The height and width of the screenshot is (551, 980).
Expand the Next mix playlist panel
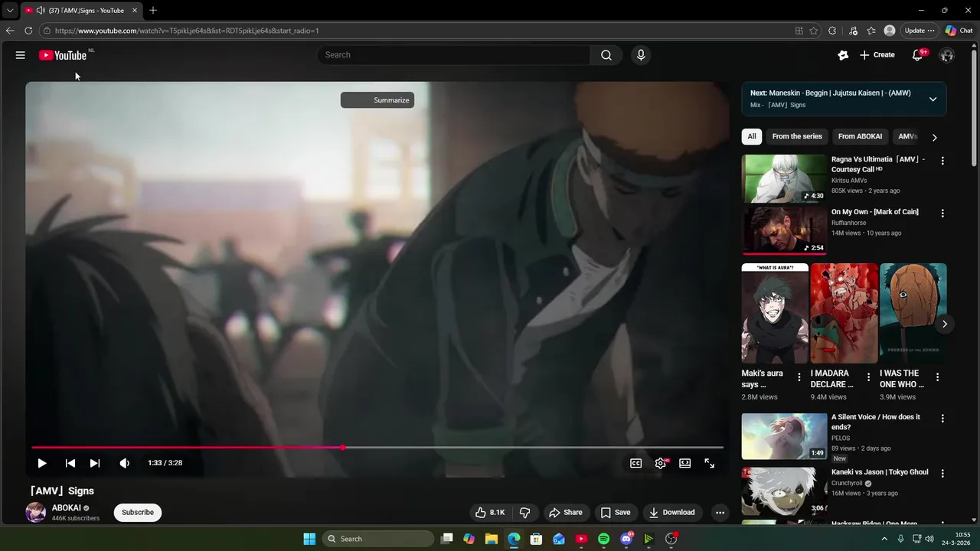[x=933, y=99]
